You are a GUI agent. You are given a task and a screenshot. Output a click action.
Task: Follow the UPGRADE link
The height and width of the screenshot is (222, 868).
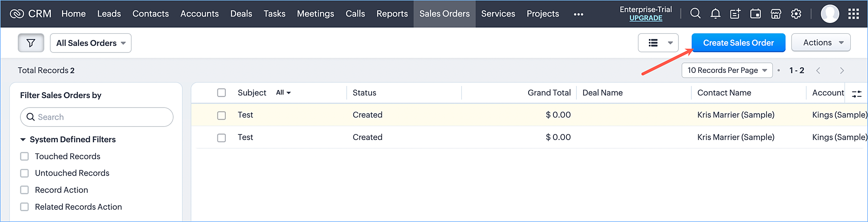[x=646, y=18]
